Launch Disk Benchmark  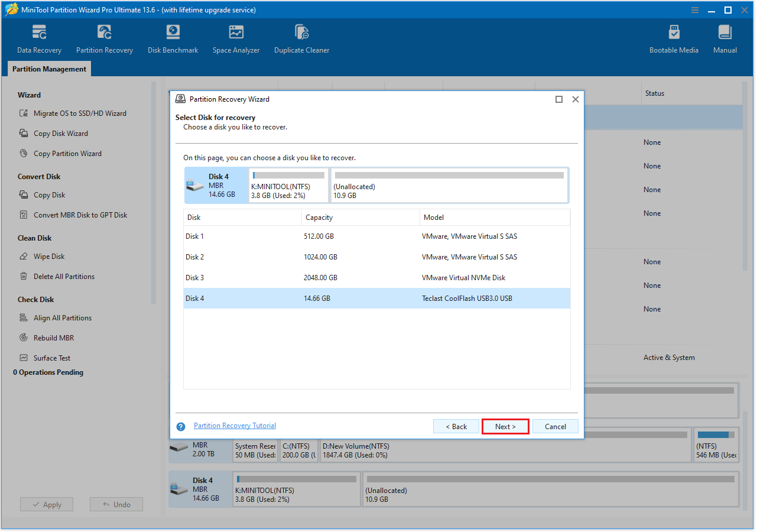[173, 39]
